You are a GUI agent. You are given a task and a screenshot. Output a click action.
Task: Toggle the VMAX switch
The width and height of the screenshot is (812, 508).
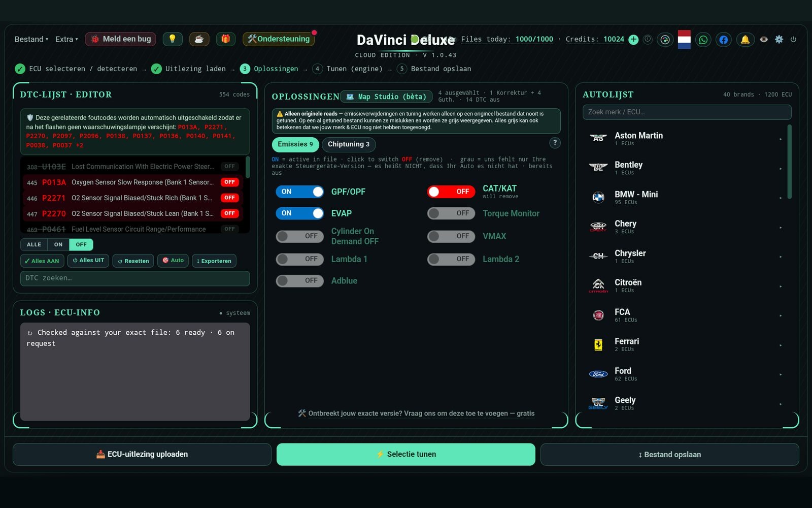(451, 236)
